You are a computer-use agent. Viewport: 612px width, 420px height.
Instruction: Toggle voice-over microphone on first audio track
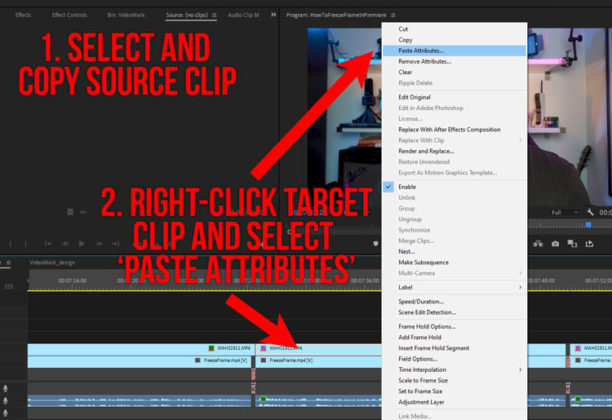click(5, 388)
